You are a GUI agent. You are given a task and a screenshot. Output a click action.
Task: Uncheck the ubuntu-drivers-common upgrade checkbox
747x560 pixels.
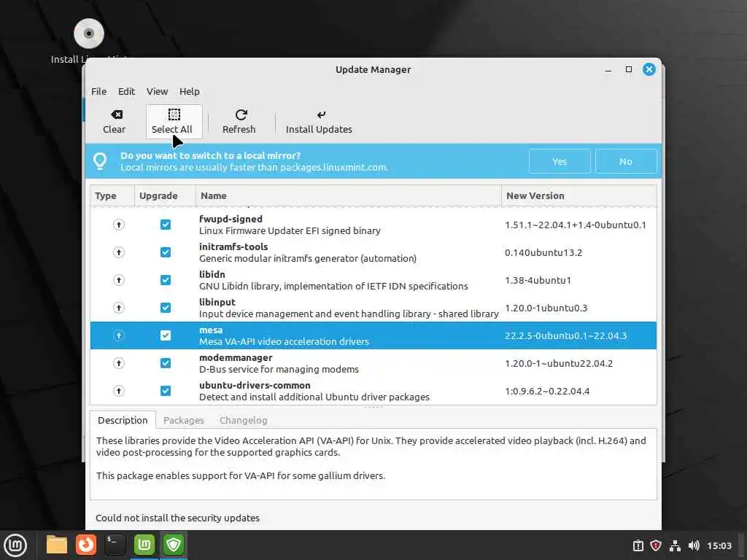tap(166, 391)
